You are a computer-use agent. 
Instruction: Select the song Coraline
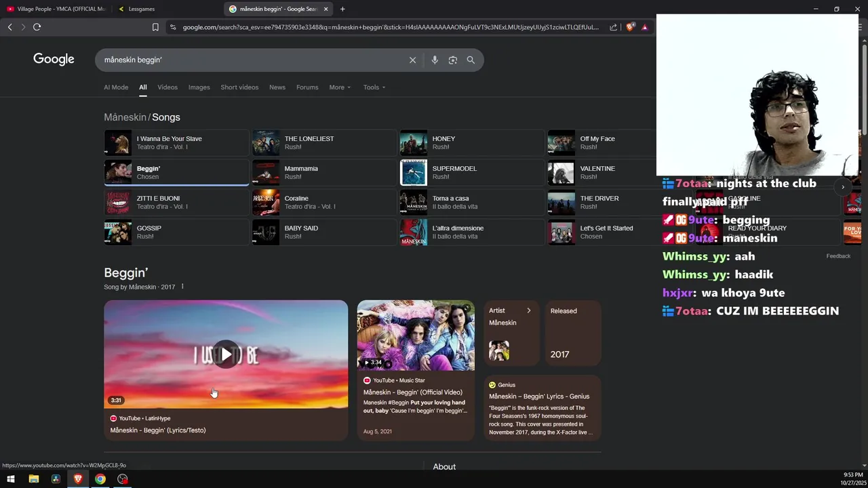coord(324,203)
